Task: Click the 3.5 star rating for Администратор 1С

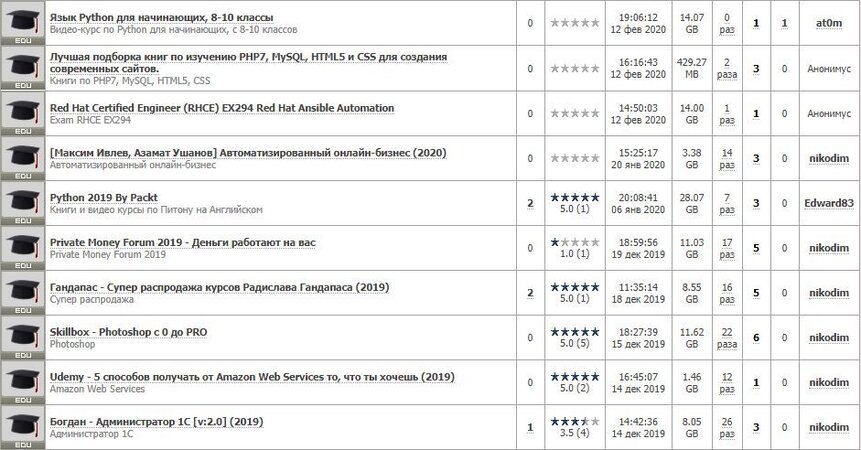Action: click(575, 421)
